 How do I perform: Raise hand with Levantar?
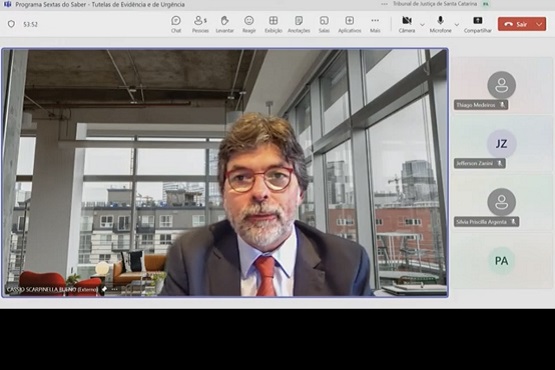tap(225, 24)
